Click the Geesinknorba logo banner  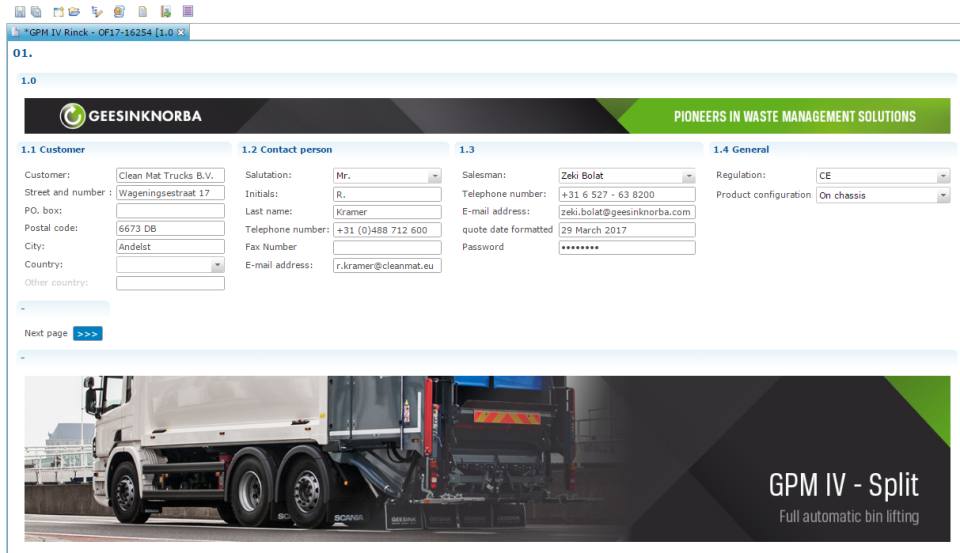click(487, 116)
